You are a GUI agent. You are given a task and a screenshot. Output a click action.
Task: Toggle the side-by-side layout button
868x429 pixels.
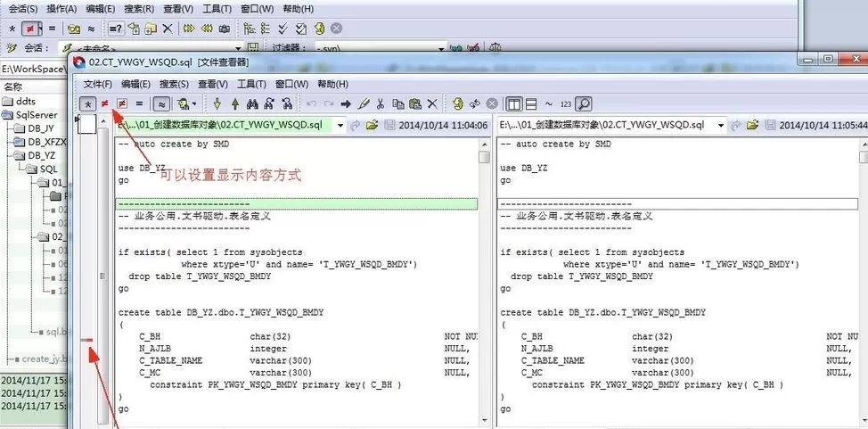[514, 103]
